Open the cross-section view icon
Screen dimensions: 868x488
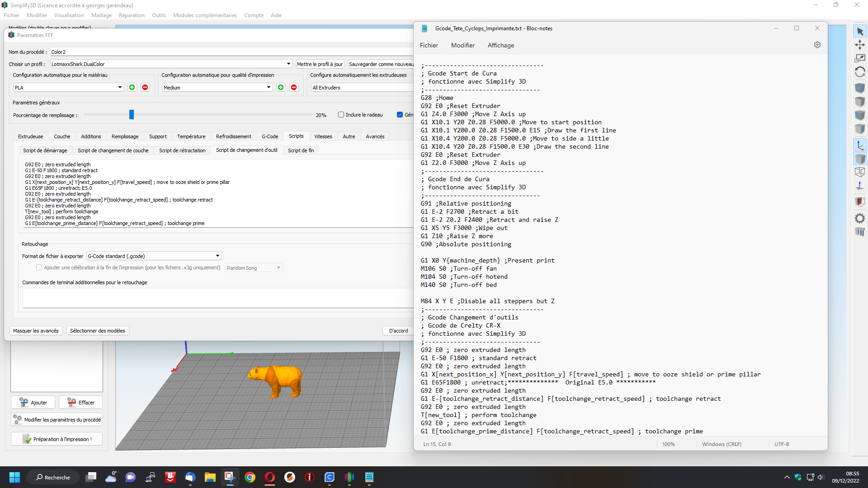860,202
